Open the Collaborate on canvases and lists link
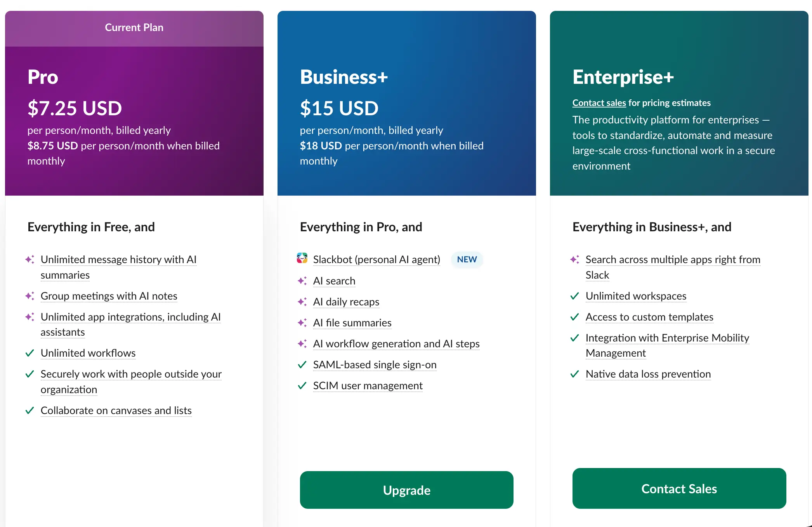812x527 pixels. tap(116, 410)
